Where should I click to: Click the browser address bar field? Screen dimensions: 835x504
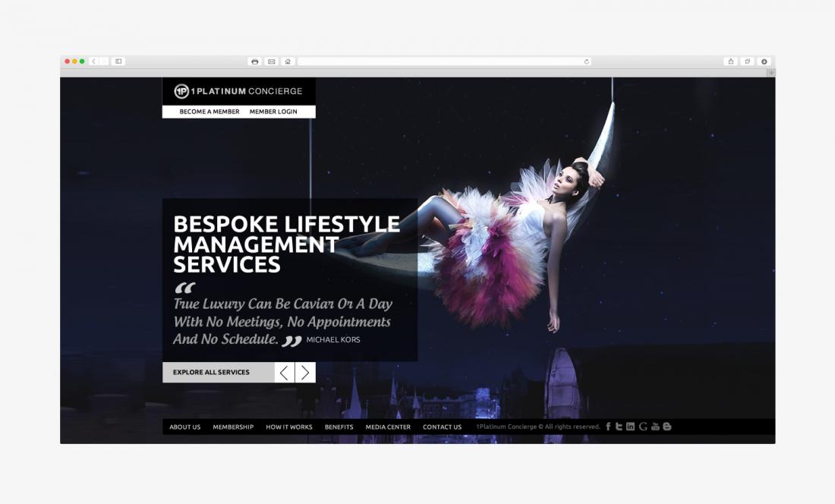440,61
